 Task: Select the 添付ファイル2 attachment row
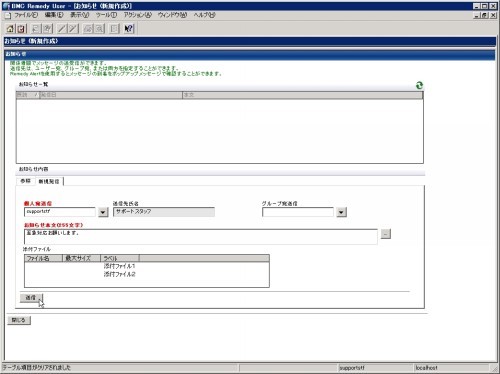tap(147, 274)
